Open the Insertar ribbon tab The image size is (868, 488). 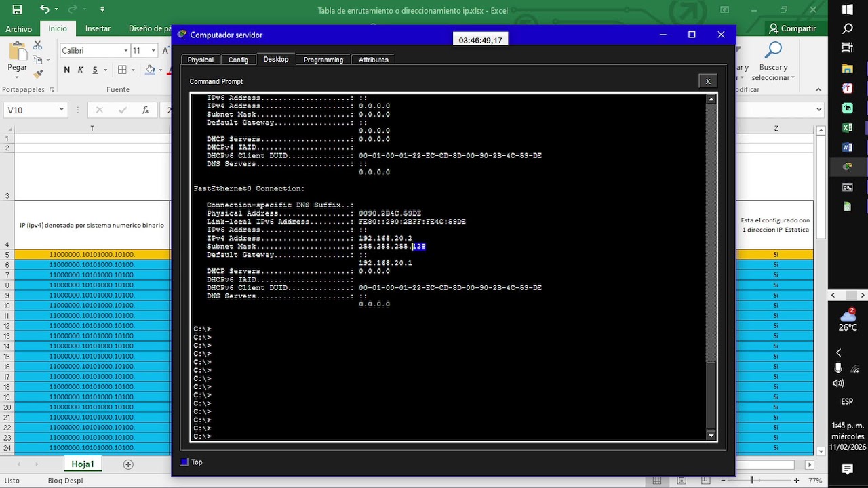point(98,28)
